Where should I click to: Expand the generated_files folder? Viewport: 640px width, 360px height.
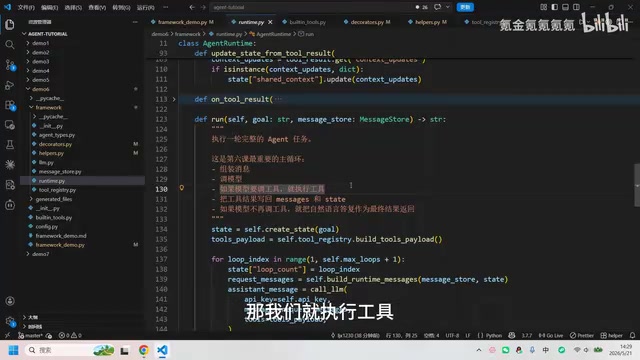point(53,199)
